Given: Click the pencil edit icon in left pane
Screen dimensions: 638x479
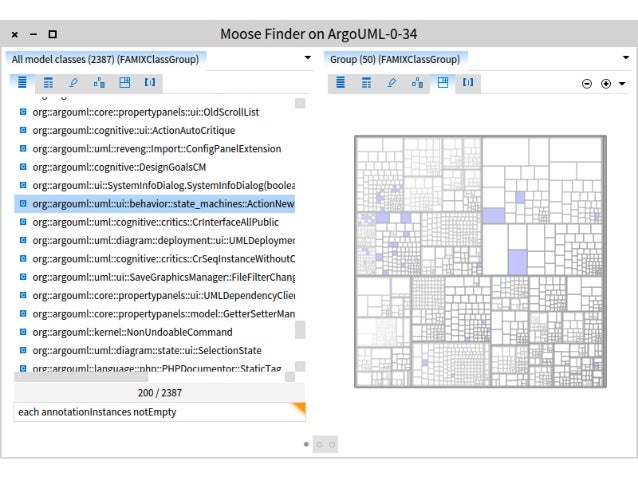Looking at the screenshot, I should click(74, 83).
